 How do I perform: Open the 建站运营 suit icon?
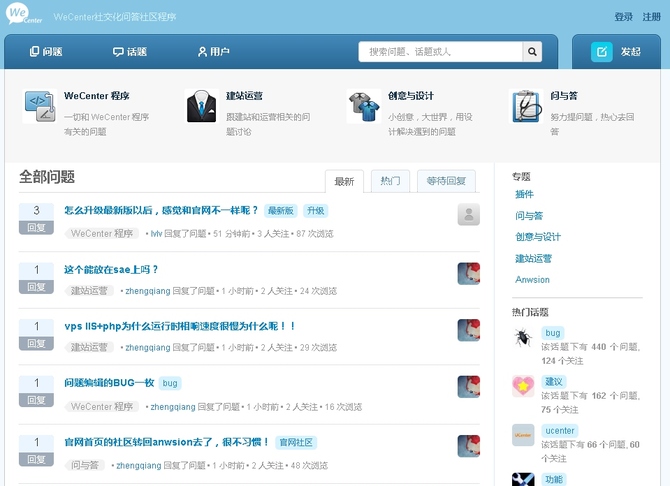pyautogui.click(x=202, y=106)
